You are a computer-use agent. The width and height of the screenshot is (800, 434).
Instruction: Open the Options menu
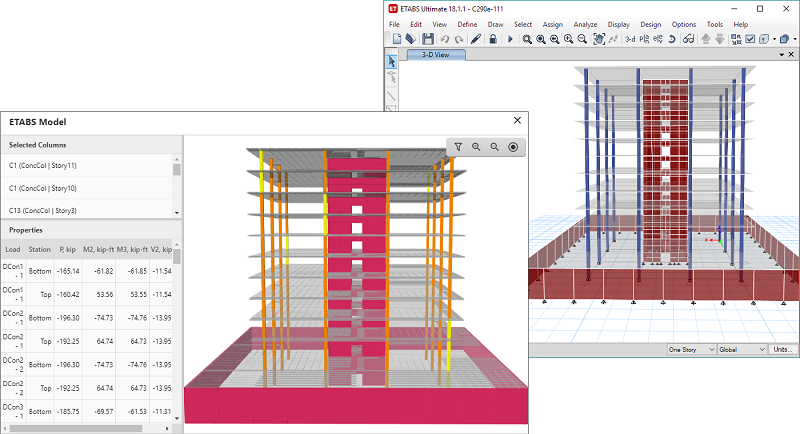[684, 24]
